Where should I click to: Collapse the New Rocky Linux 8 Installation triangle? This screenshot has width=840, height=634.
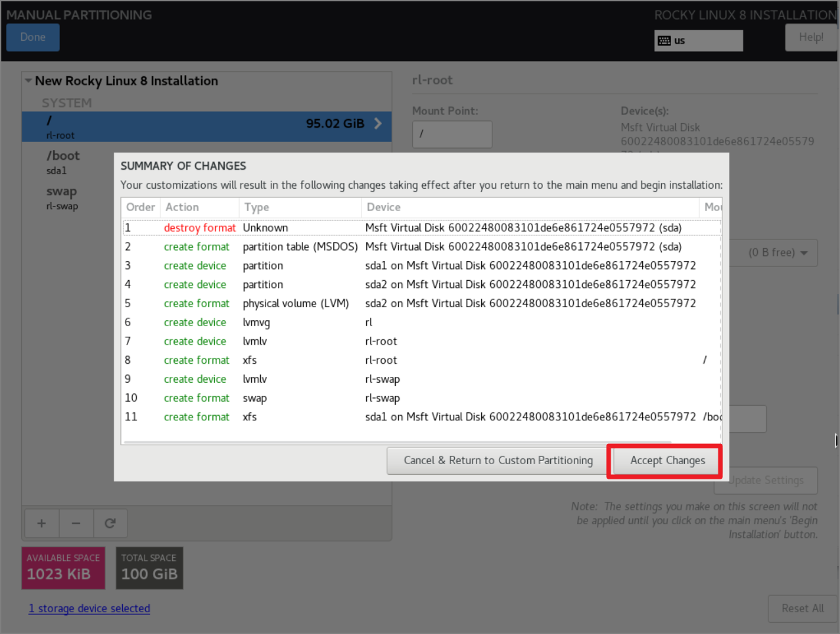pyautogui.click(x=28, y=81)
